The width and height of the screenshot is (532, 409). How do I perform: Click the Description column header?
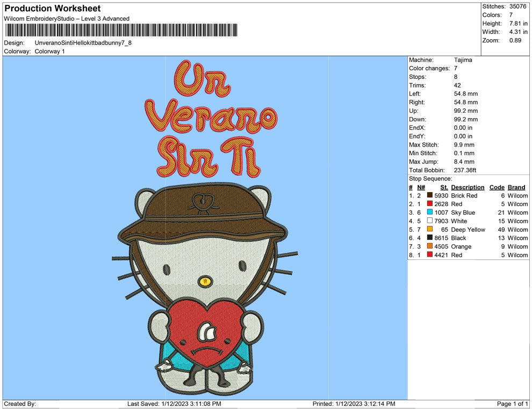tap(468, 187)
